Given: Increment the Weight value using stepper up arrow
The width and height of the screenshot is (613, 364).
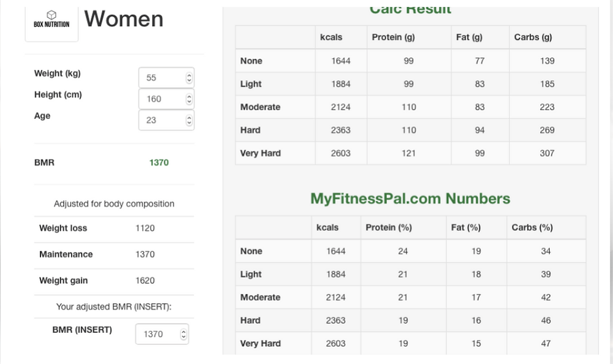Looking at the screenshot, I should 190,74.
